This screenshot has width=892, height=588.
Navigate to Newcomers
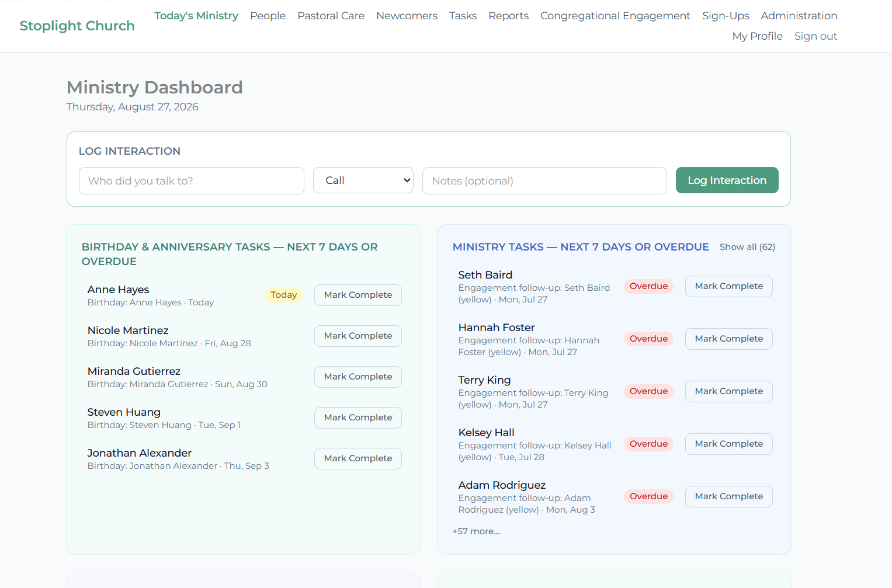pos(407,16)
